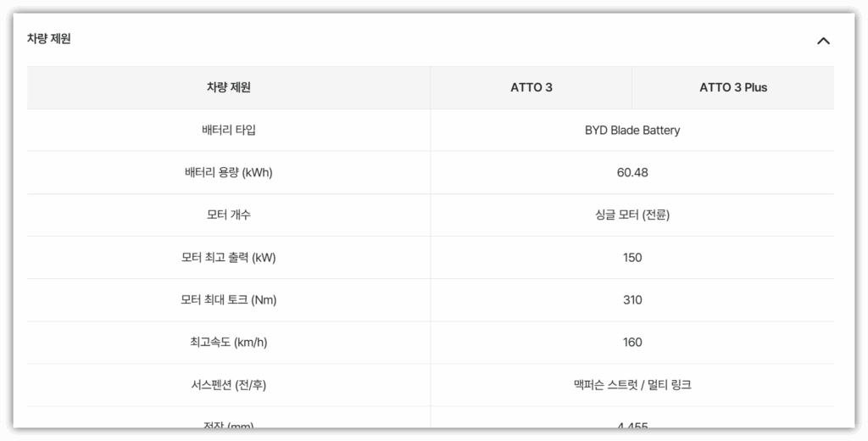Image resolution: width=868 pixels, height=441 pixels.
Task: Click the 최고속도 (km/h) row label
Action: (x=228, y=343)
